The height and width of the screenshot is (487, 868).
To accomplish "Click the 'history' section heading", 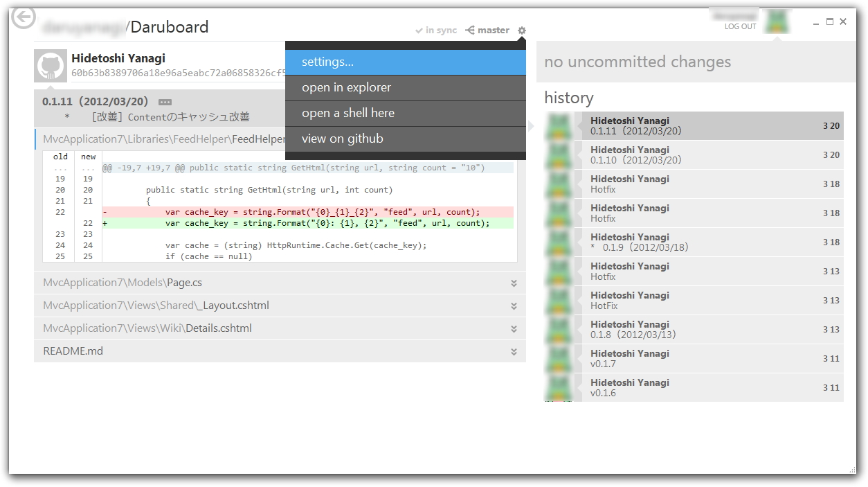I will point(569,98).
